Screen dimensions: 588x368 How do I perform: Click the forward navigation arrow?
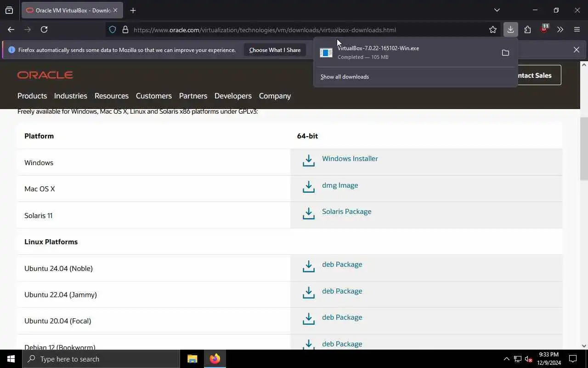28,29
